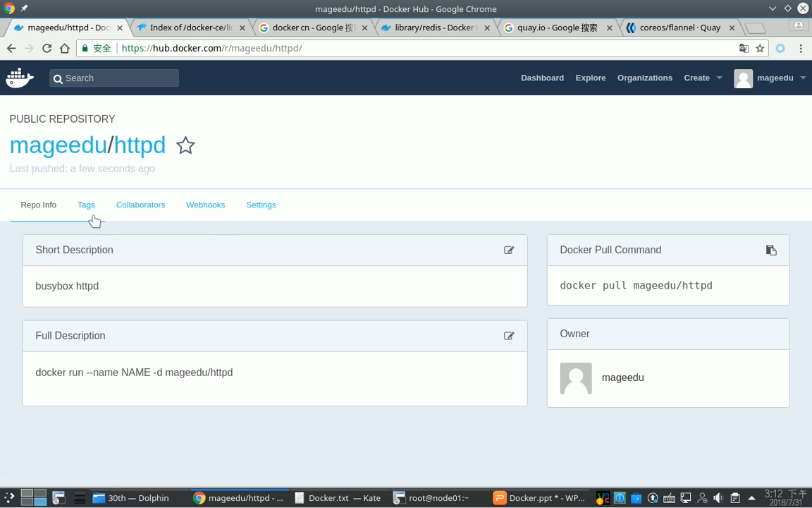The image size is (812, 508).
Task: Go to the browser home page
Action: (x=64, y=48)
